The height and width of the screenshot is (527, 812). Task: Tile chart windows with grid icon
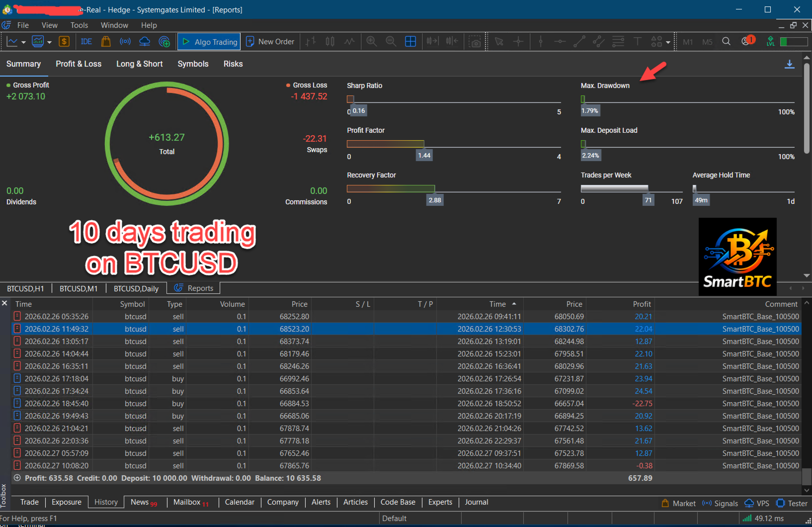click(x=410, y=42)
